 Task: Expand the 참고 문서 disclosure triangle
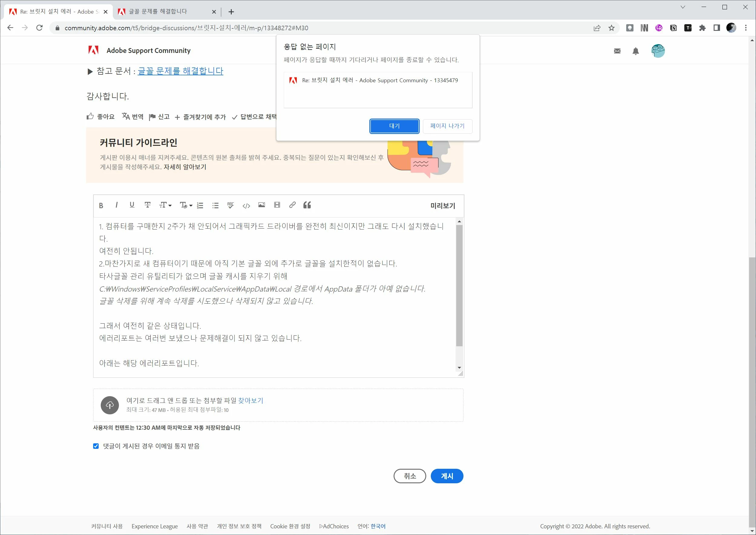(x=90, y=71)
